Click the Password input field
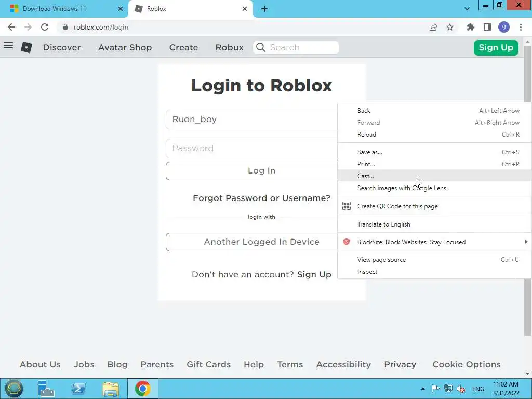This screenshot has width=532, height=399. [251, 148]
